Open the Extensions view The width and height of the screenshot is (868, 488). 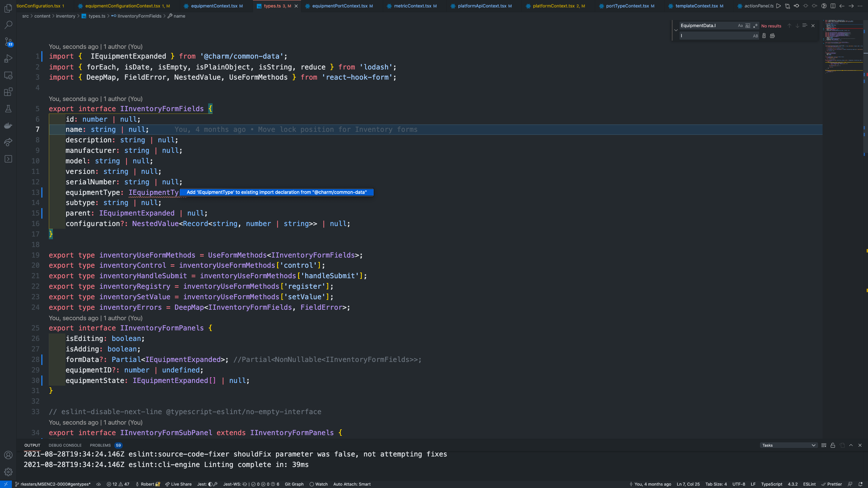point(8,92)
